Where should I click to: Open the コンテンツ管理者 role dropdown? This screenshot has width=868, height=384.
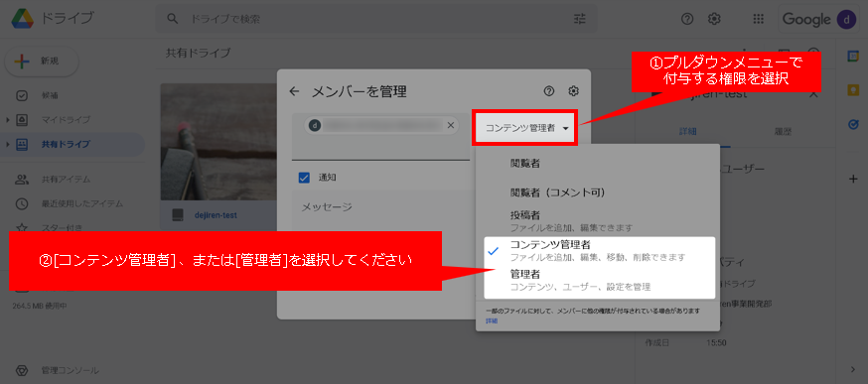click(x=524, y=128)
